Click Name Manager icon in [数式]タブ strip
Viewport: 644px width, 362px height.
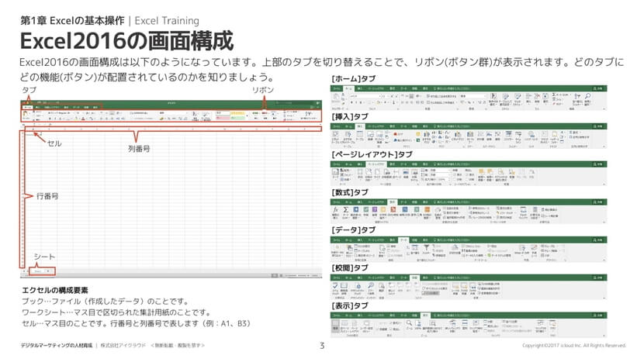pos(438,211)
